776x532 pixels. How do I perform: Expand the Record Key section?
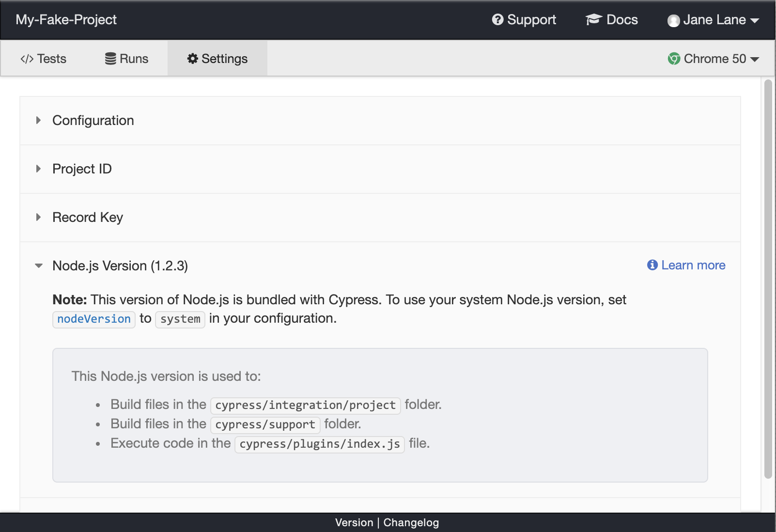[x=380, y=218]
